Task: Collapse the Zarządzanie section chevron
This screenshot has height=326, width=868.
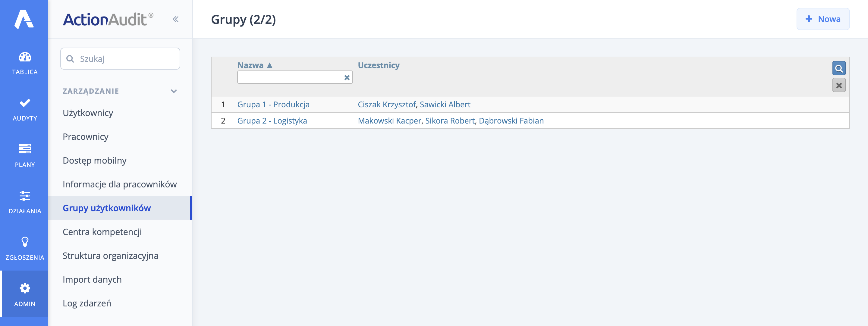Action: (174, 91)
